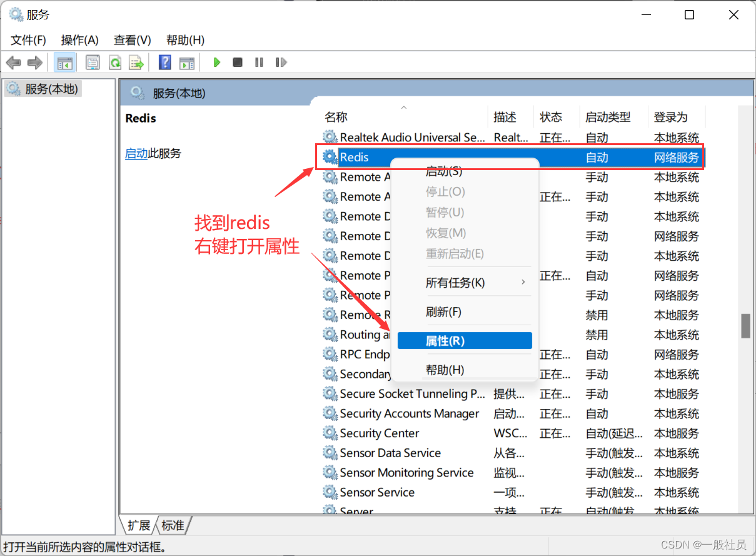Click 自动(延迟... startup type of Security Center

pyautogui.click(x=614, y=433)
